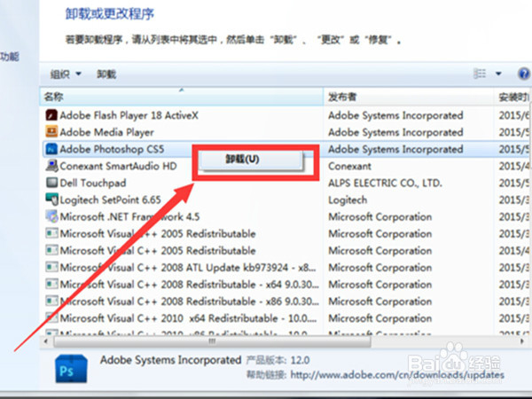Viewport: 532px width, 399px height.
Task: Click the Visual C++ 2008 ATL Update icon
Action: [51, 268]
